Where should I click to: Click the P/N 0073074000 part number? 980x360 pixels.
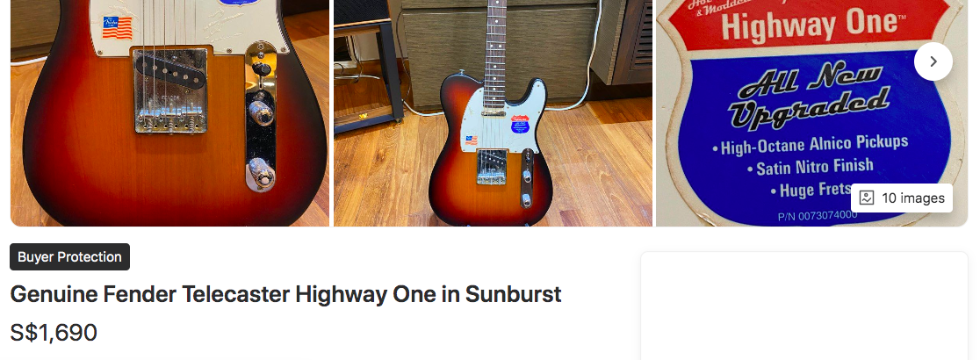pyautogui.click(x=818, y=216)
